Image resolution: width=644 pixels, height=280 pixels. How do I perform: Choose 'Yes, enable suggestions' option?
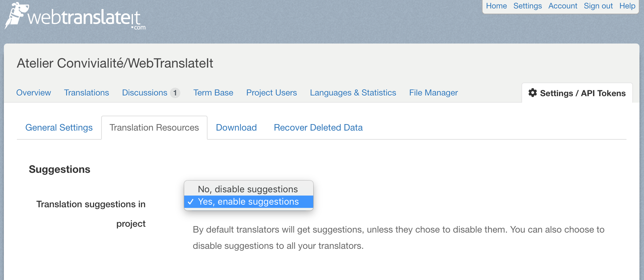pyautogui.click(x=248, y=202)
